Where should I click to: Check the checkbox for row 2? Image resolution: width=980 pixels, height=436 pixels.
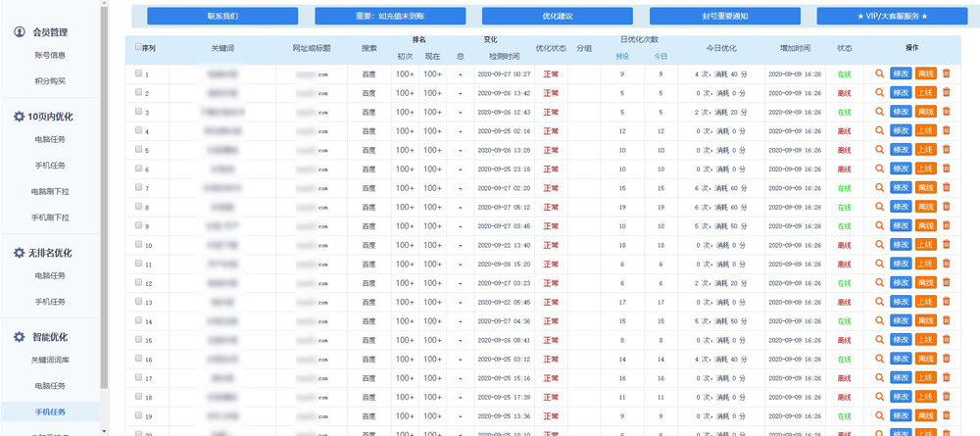[x=138, y=92]
